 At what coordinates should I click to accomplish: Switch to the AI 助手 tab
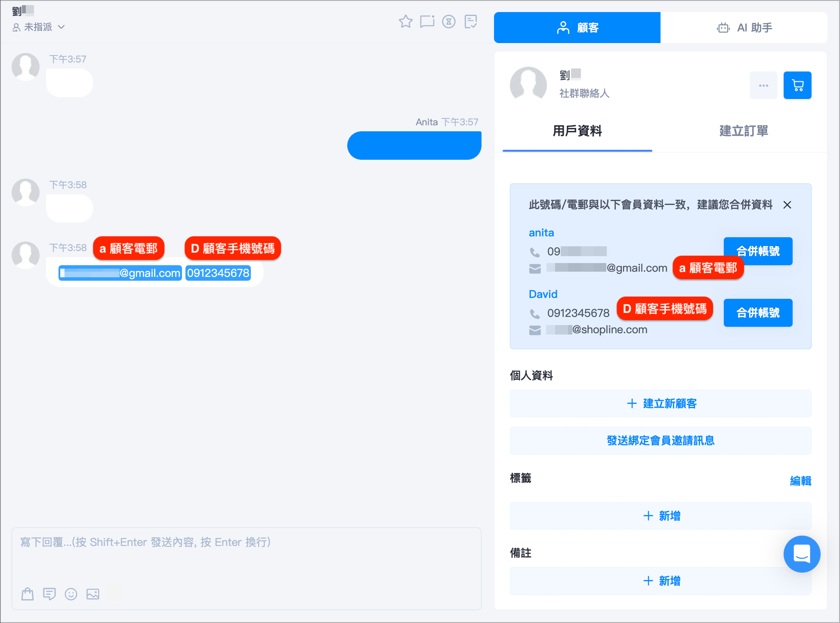tap(744, 28)
